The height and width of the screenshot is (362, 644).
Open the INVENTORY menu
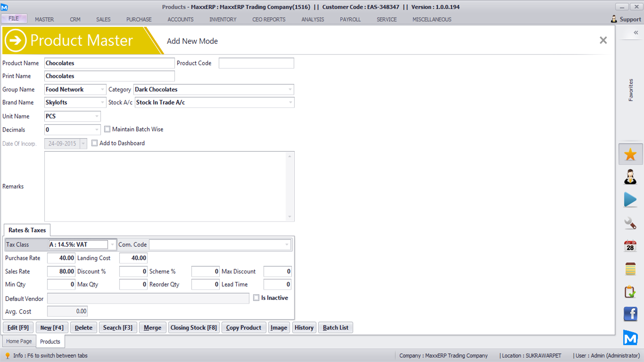[223, 19]
